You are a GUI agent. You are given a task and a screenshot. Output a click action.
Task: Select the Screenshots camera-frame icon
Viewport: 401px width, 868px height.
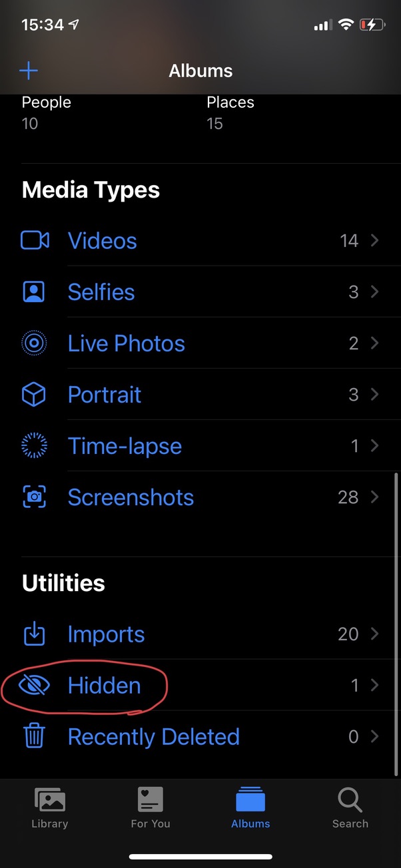(34, 497)
